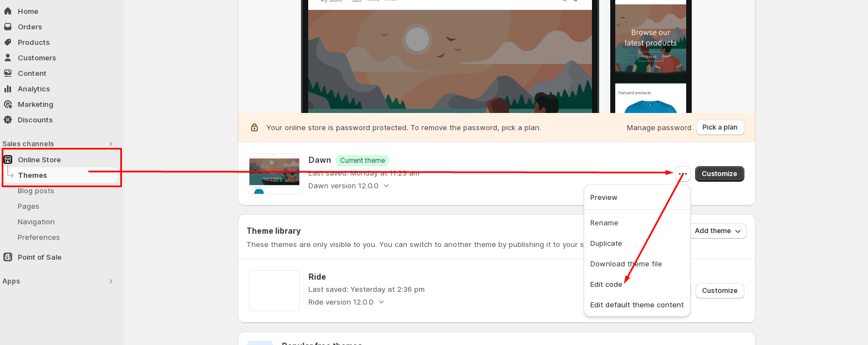The image size is (868, 345).
Task: Expand the Sales channels section
Action: (111, 144)
